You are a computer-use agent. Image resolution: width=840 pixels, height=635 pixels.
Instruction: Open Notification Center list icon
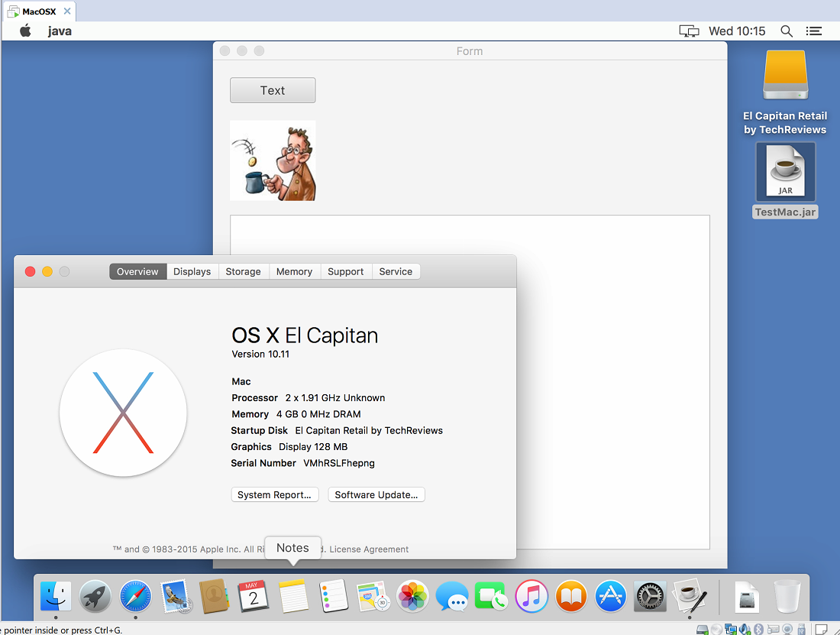pos(814,31)
